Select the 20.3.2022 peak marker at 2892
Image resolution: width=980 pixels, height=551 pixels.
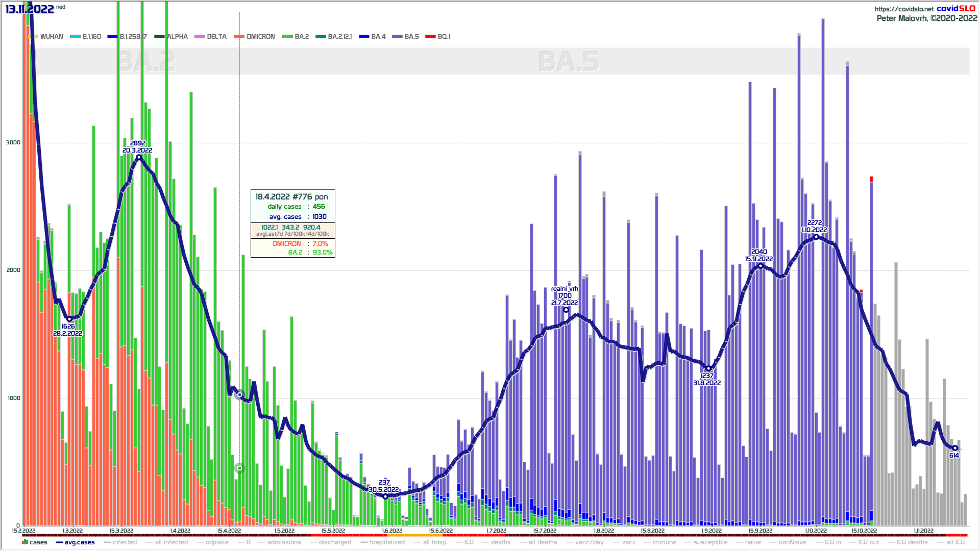[x=138, y=158]
